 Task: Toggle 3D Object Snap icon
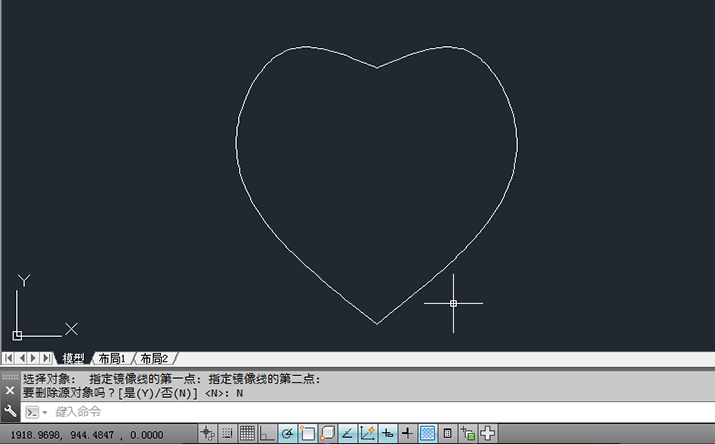click(x=327, y=433)
